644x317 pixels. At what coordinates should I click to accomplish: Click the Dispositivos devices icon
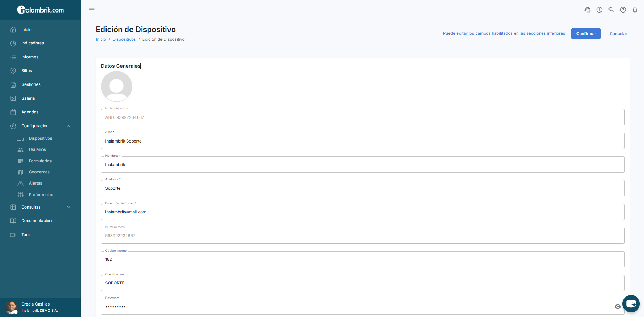pos(21,138)
